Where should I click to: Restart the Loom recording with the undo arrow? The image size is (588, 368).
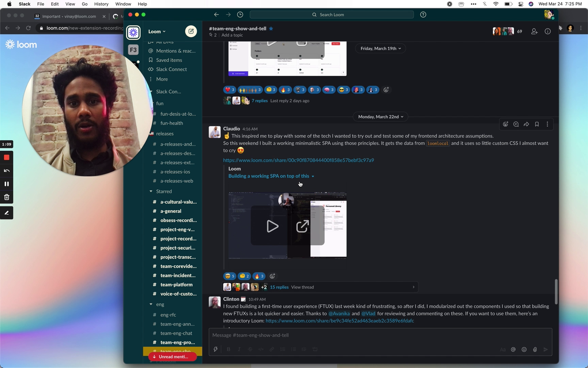6,171
